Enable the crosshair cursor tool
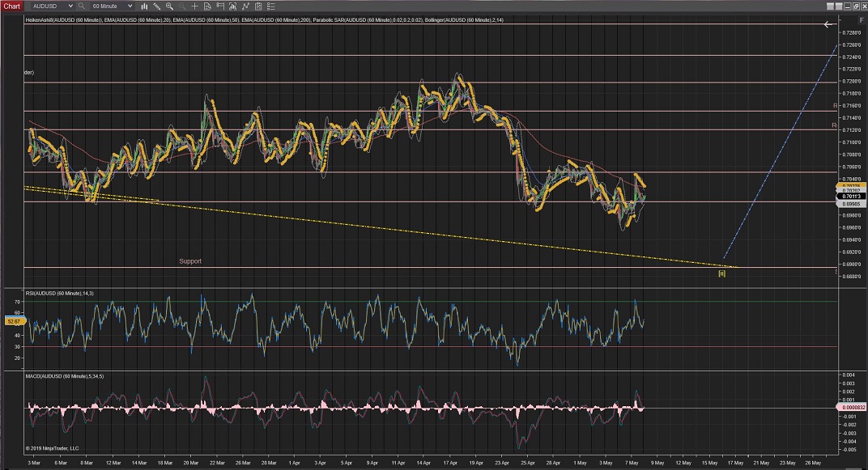 [194, 6]
